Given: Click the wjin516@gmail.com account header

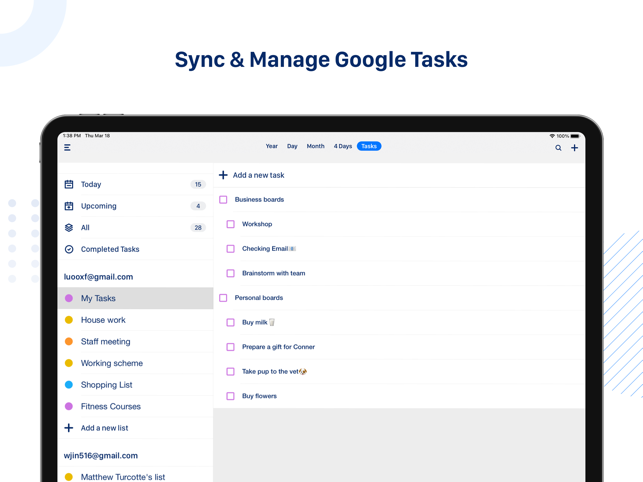Looking at the screenshot, I should pyautogui.click(x=101, y=456).
